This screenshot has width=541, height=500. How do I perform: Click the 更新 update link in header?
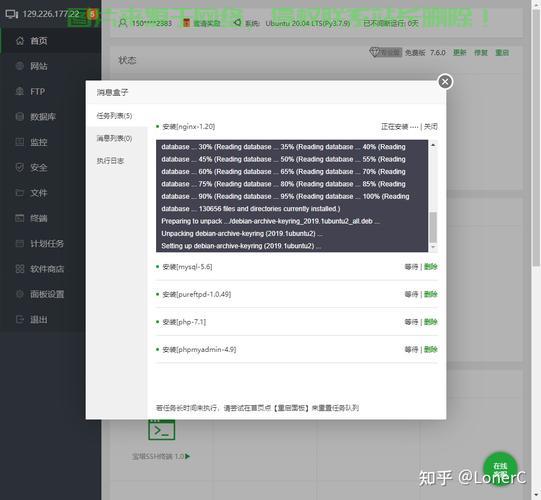pos(460,52)
